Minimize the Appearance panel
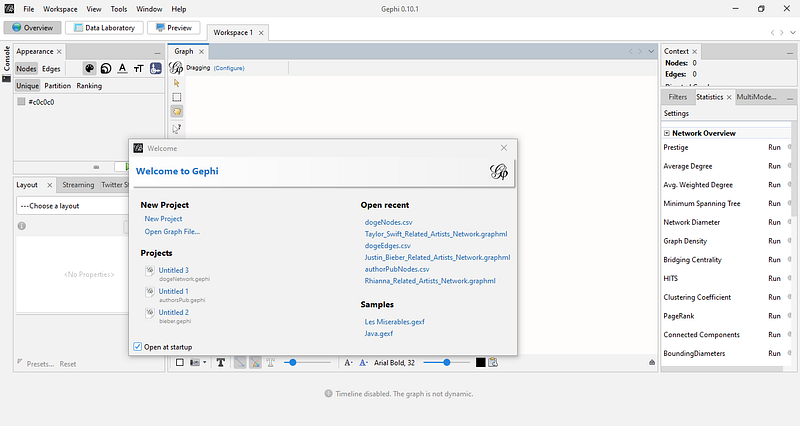 coord(157,53)
